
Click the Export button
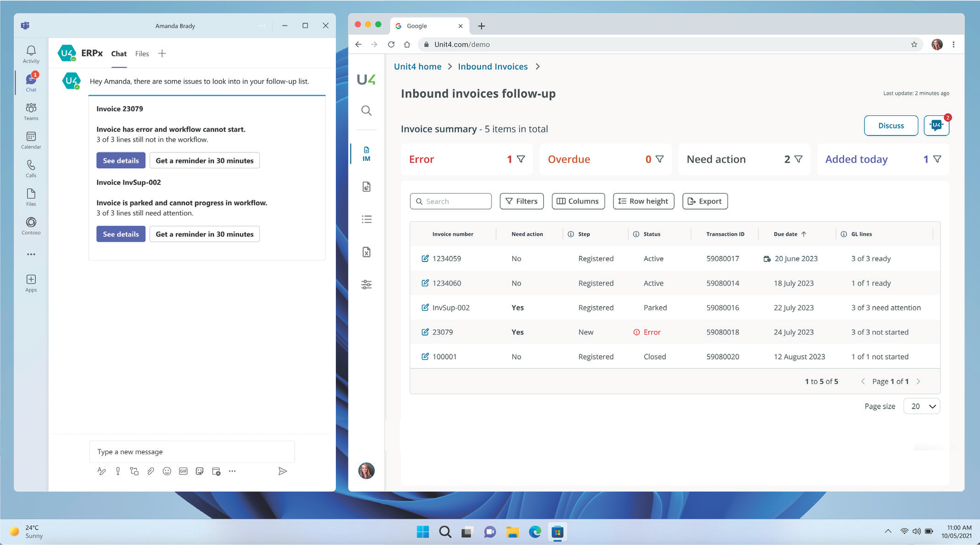705,201
